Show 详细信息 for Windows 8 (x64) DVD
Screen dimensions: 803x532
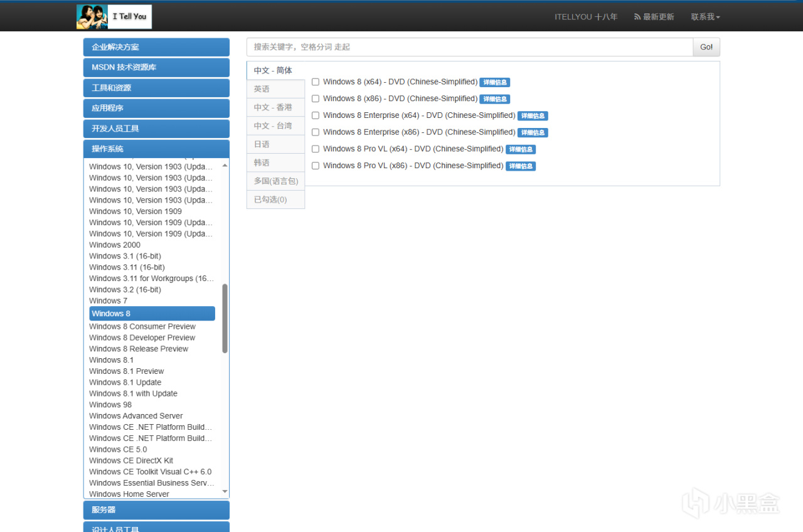click(495, 82)
